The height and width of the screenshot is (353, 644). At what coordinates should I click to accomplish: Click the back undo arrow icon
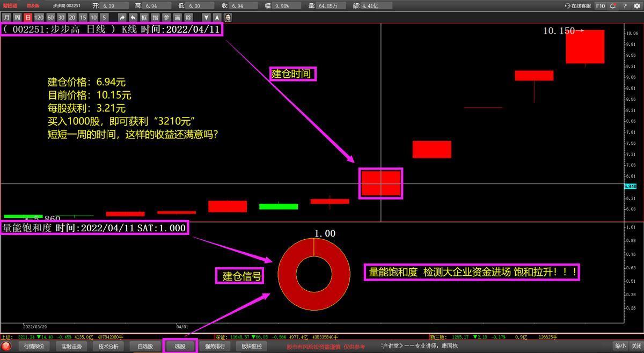click(x=133, y=18)
